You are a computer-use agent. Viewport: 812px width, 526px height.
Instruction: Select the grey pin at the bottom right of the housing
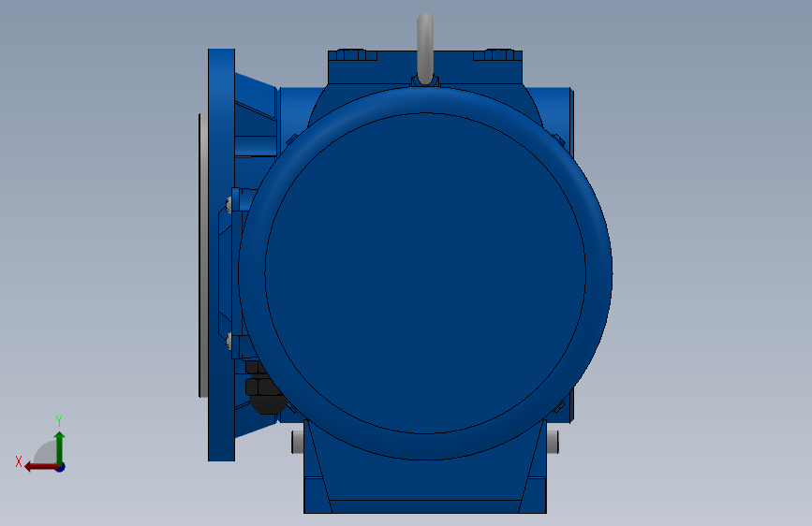point(553,442)
